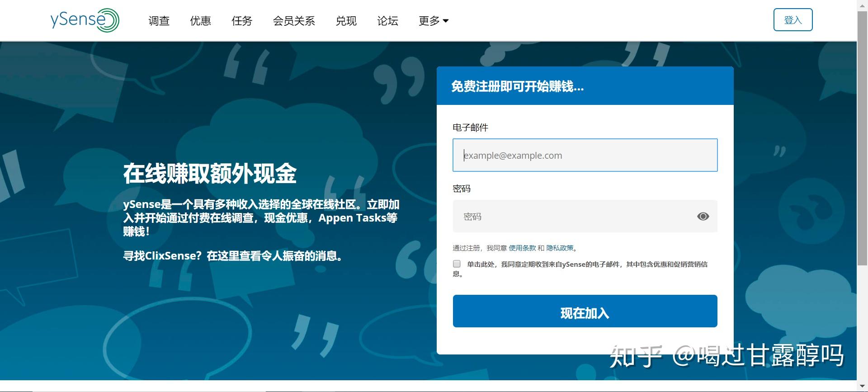
Task: Toggle password visibility eye icon
Action: pos(703,217)
